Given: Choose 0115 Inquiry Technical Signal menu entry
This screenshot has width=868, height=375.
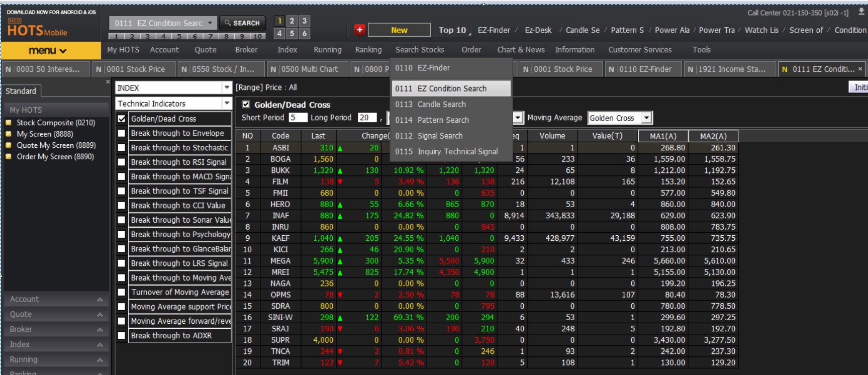Looking at the screenshot, I should (446, 152).
